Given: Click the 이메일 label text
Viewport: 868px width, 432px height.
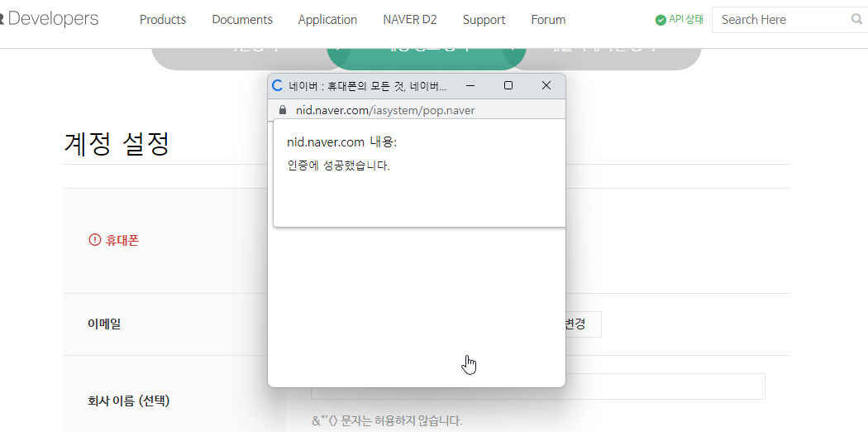Looking at the screenshot, I should [104, 324].
